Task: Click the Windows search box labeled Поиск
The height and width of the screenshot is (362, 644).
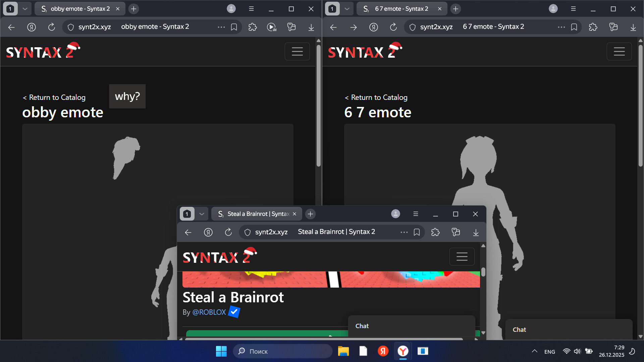Action: tap(283, 351)
